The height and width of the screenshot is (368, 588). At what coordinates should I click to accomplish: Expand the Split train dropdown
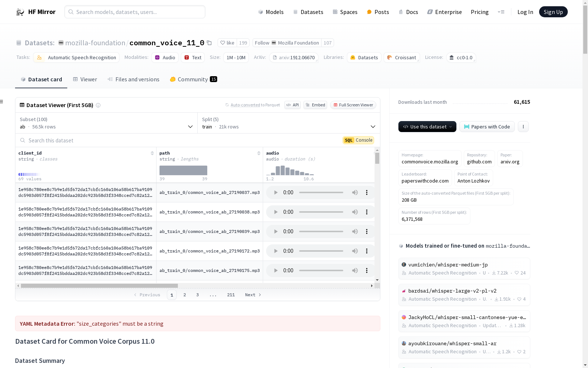[x=288, y=123]
